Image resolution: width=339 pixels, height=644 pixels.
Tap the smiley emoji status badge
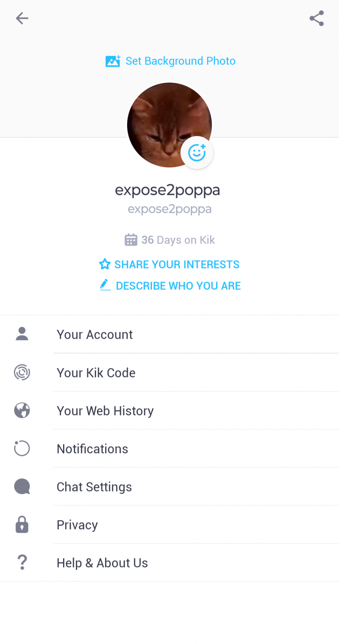pos(197,152)
